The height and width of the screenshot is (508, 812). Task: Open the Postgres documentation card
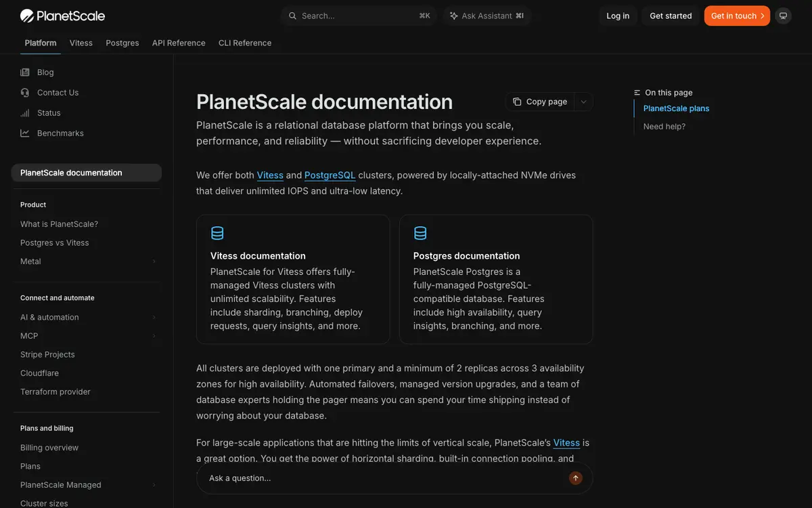496,279
